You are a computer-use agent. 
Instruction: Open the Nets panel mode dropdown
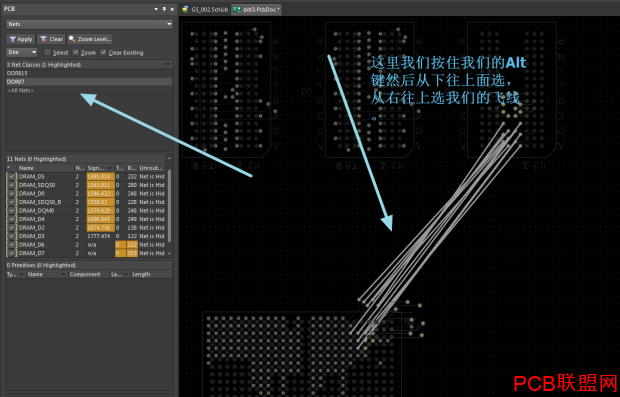point(89,24)
